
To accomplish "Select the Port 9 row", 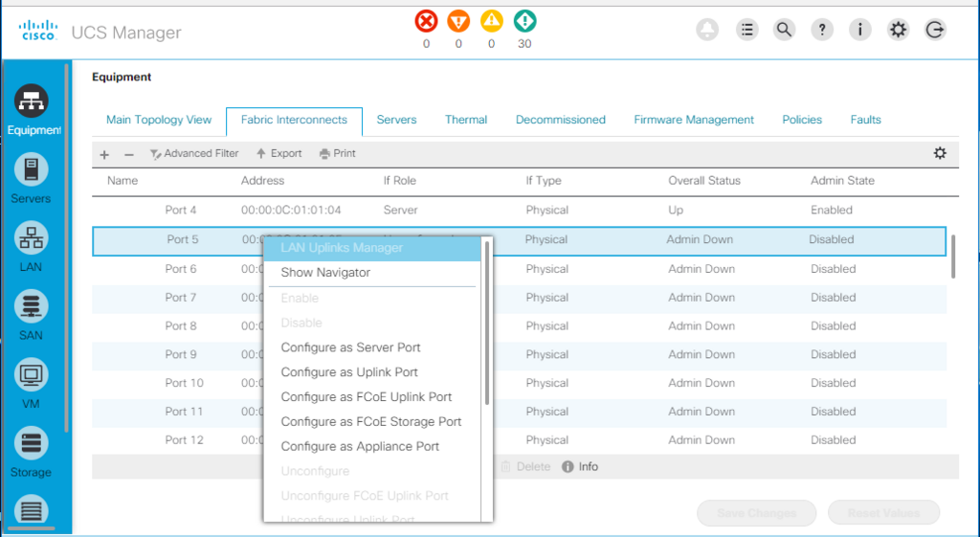I will click(x=520, y=354).
